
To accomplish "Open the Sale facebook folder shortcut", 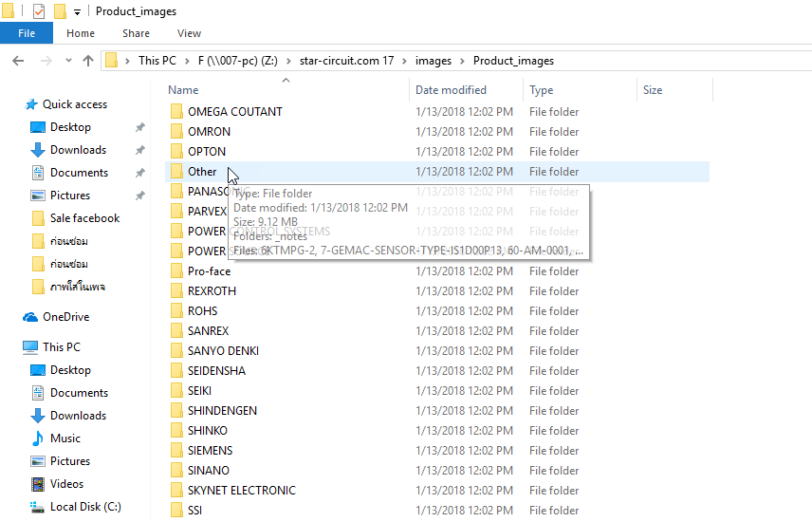I will pyautogui.click(x=76, y=218).
